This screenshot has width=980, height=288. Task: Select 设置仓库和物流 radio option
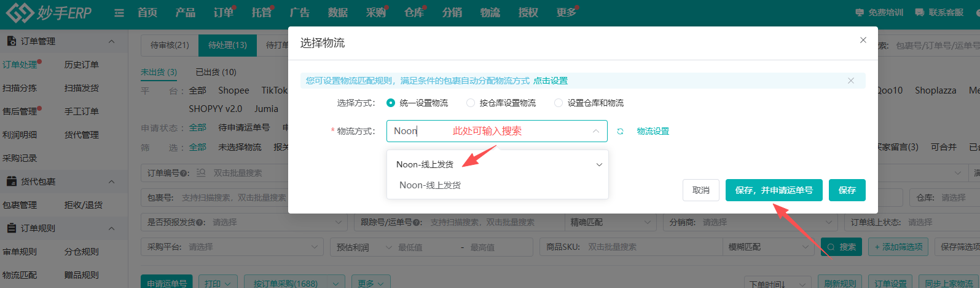589,103
